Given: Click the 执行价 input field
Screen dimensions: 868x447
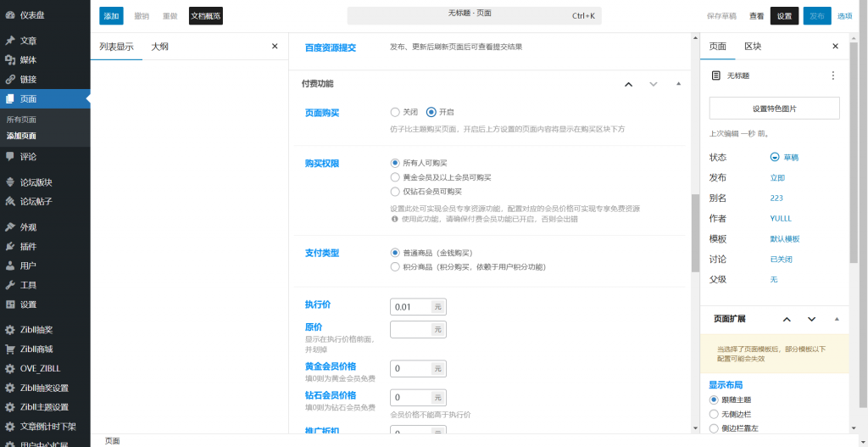Looking at the screenshot, I should [411, 307].
